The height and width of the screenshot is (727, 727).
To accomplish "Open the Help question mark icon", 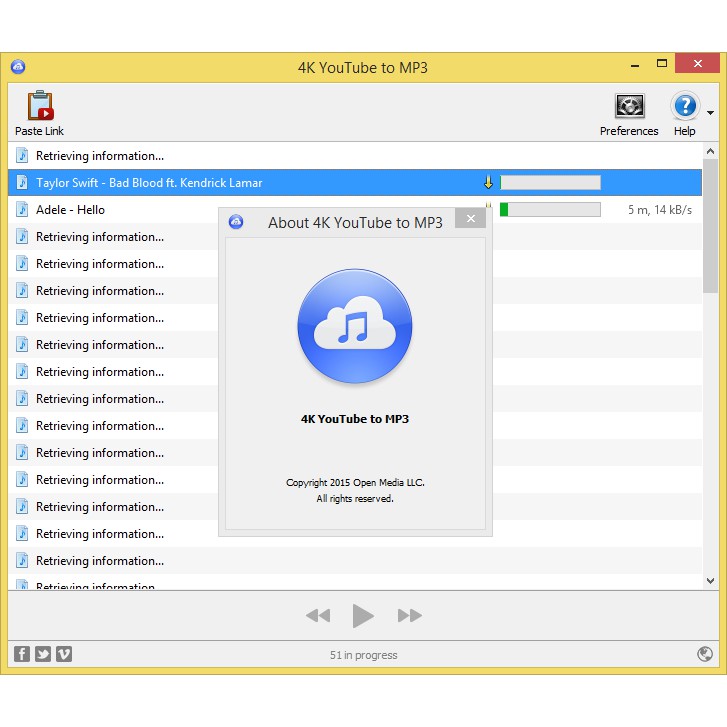I will 685,106.
